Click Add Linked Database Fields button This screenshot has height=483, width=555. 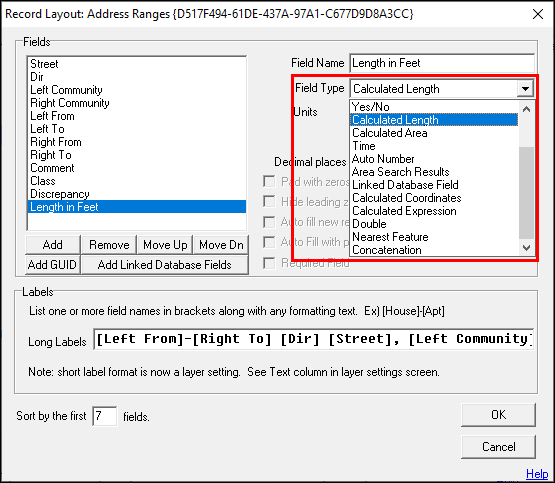(x=165, y=265)
